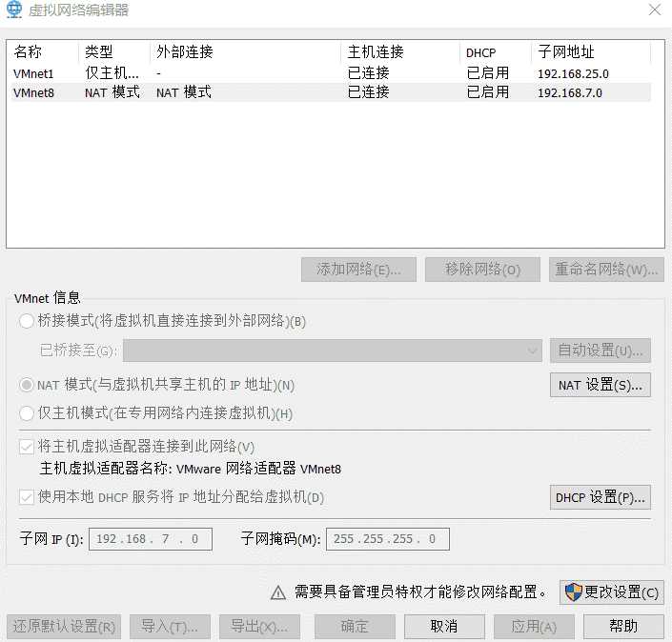
Task: Click 仅主机... type cell of VMnet1
Action: [x=112, y=73]
